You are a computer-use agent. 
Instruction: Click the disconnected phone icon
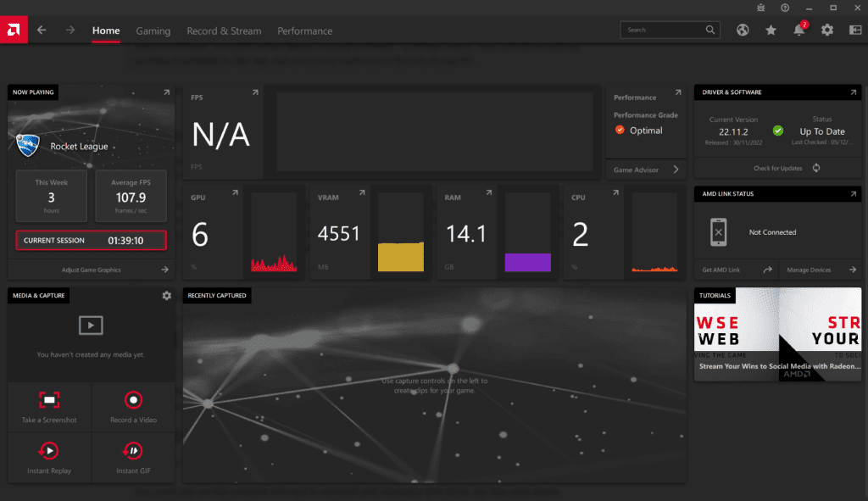(x=719, y=232)
